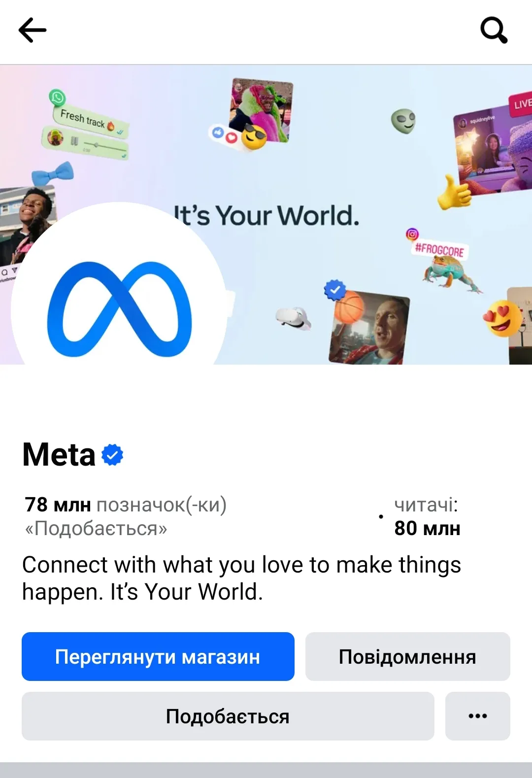Tap the blue verified badge beside Meta

pyautogui.click(x=112, y=454)
